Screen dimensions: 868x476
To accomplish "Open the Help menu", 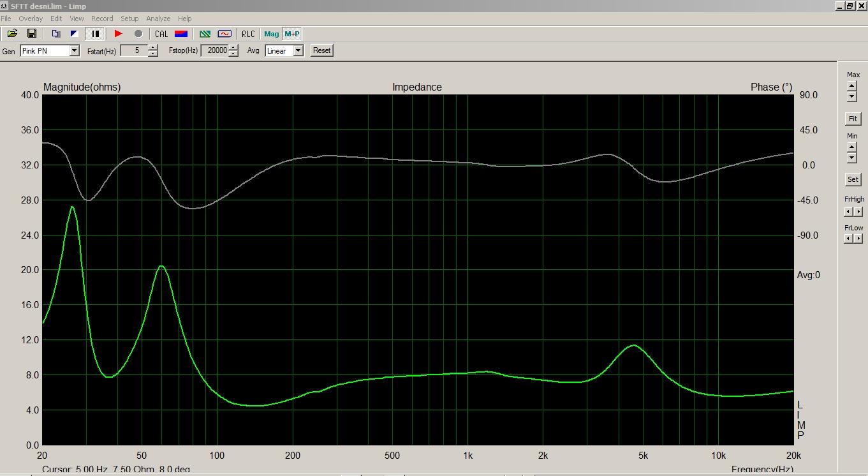I will point(185,19).
